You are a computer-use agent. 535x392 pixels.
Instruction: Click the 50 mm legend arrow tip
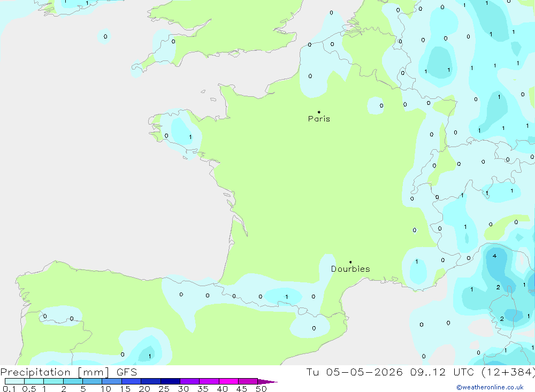(x=268, y=381)
